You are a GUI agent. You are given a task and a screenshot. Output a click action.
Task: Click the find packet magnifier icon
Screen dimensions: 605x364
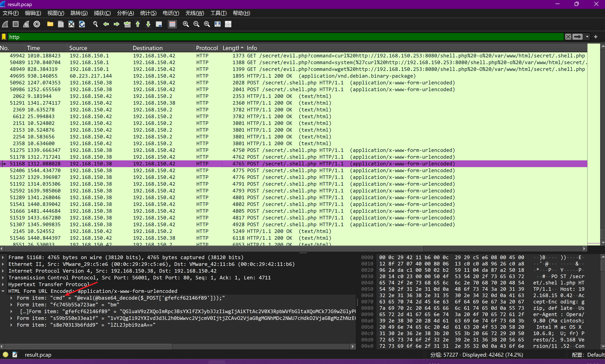point(95,24)
